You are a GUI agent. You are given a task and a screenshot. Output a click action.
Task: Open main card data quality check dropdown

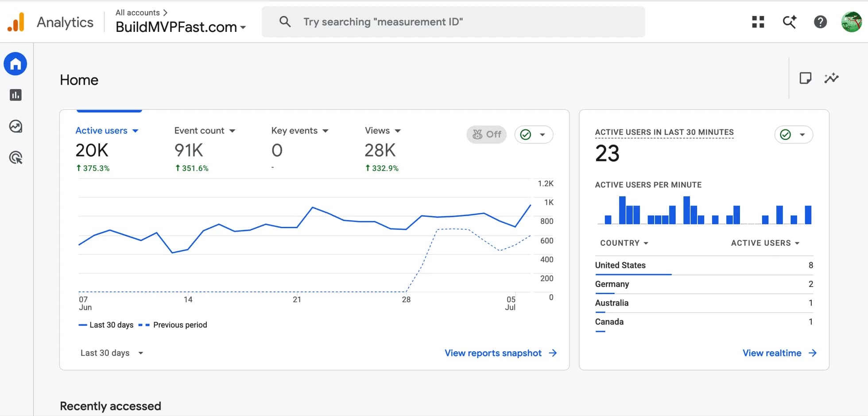click(534, 135)
